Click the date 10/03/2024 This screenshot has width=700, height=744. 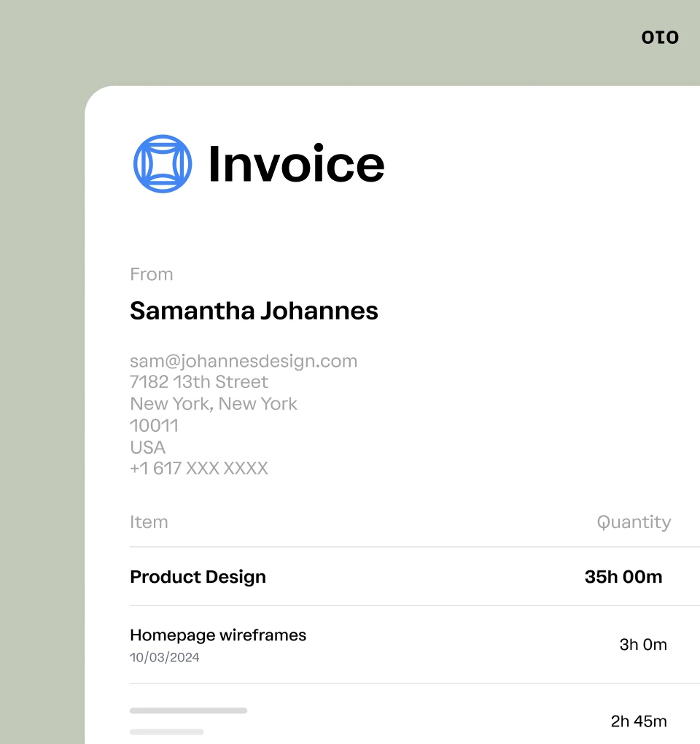[x=165, y=657]
